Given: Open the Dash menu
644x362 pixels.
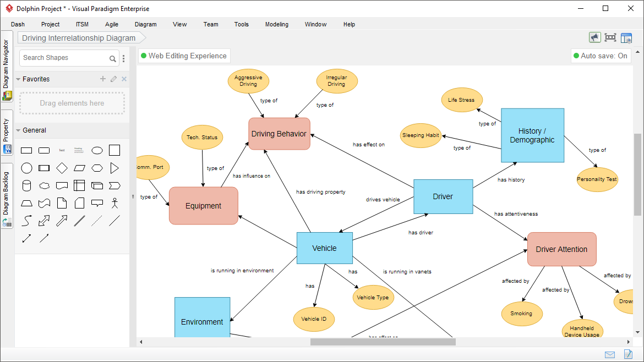Looking at the screenshot, I should (18, 24).
